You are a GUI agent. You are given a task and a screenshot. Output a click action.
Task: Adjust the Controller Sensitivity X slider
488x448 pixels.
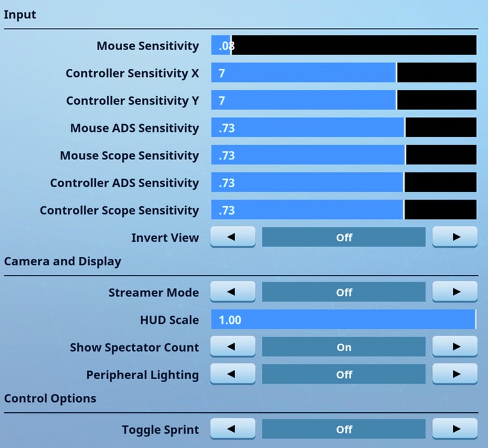(344, 73)
